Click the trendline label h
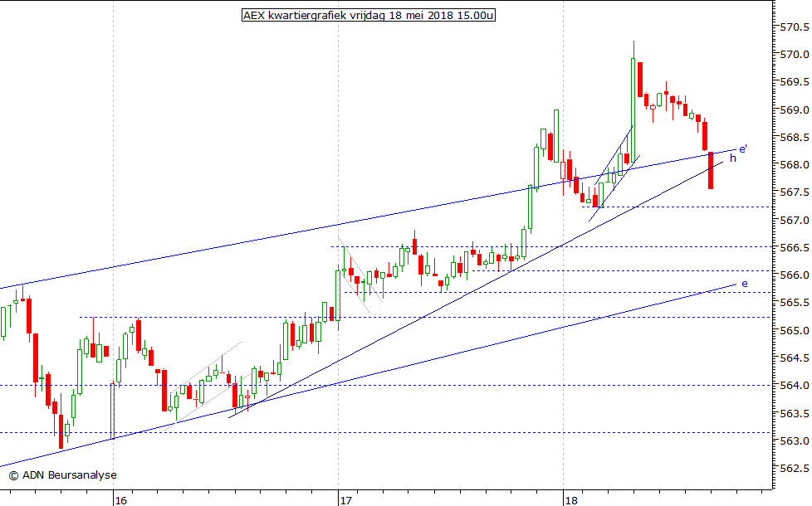 [x=733, y=158]
